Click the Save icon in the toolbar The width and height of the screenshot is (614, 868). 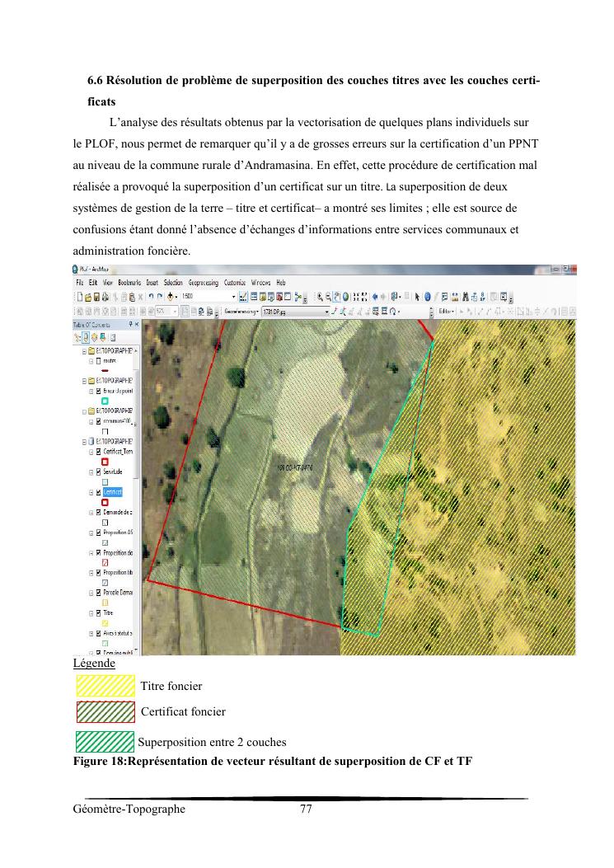(x=96, y=296)
